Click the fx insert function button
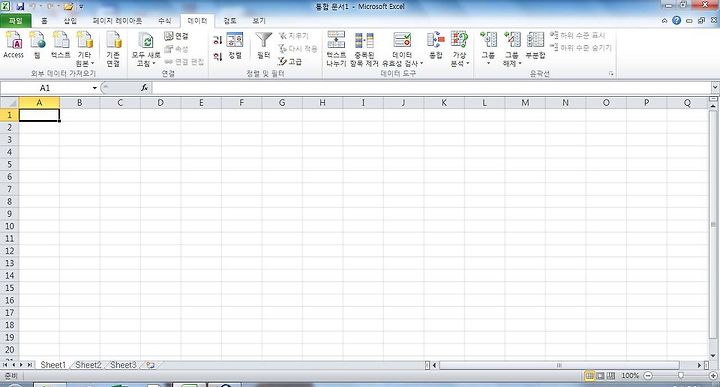This screenshot has width=720, height=387. [144, 88]
